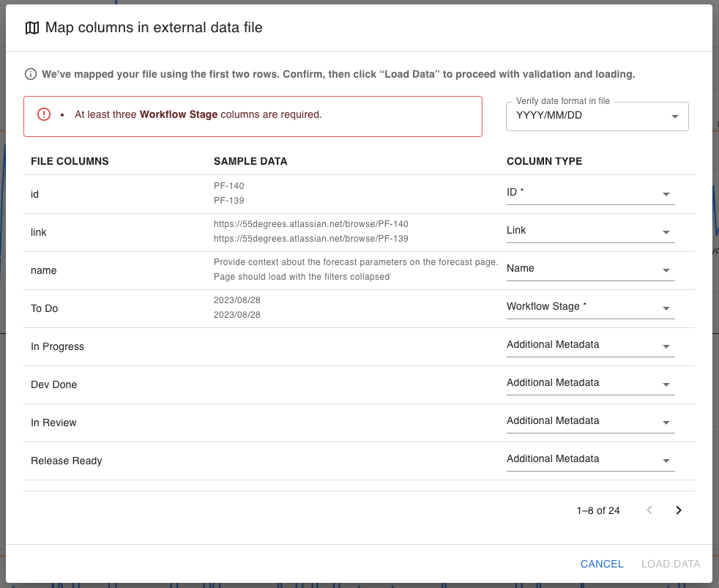
Task: Set column type for In Progress
Action: pyautogui.click(x=590, y=345)
